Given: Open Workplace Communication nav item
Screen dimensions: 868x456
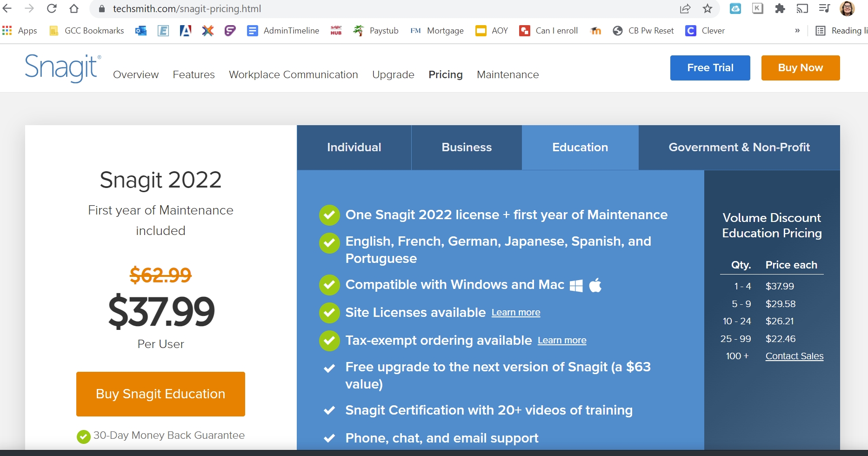Looking at the screenshot, I should (294, 74).
